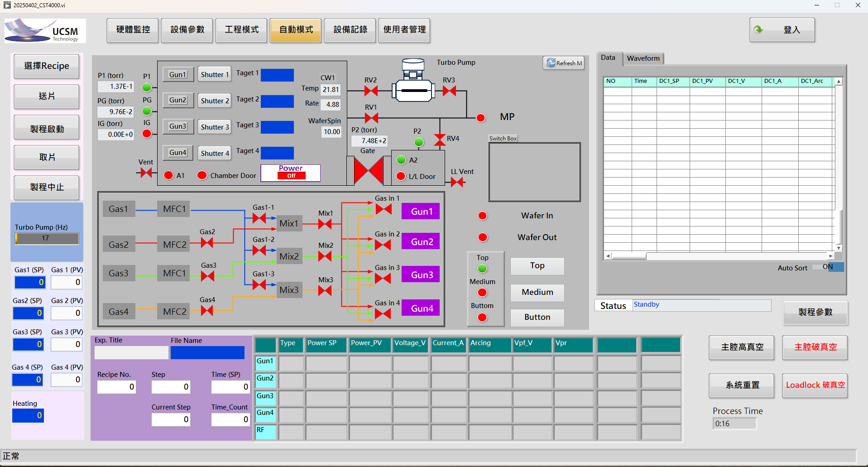Switch to the Waveform tab

pyautogui.click(x=643, y=58)
